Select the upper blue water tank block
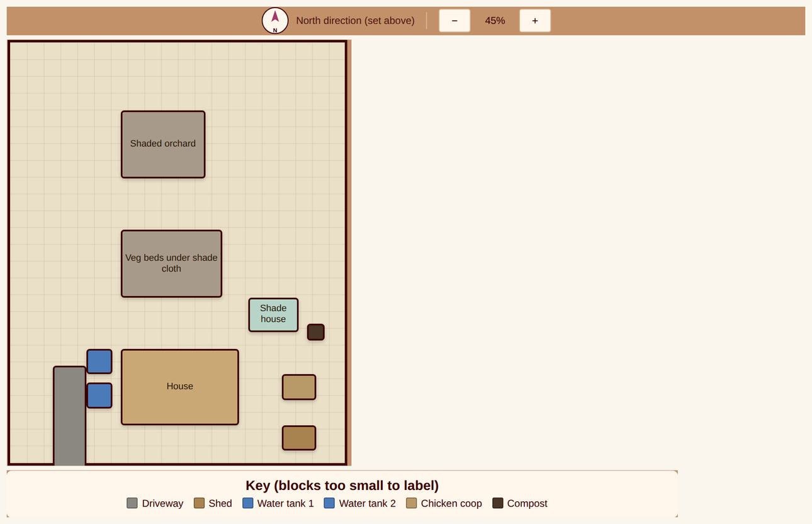This screenshot has width=812, height=524. click(x=99, y=362)
